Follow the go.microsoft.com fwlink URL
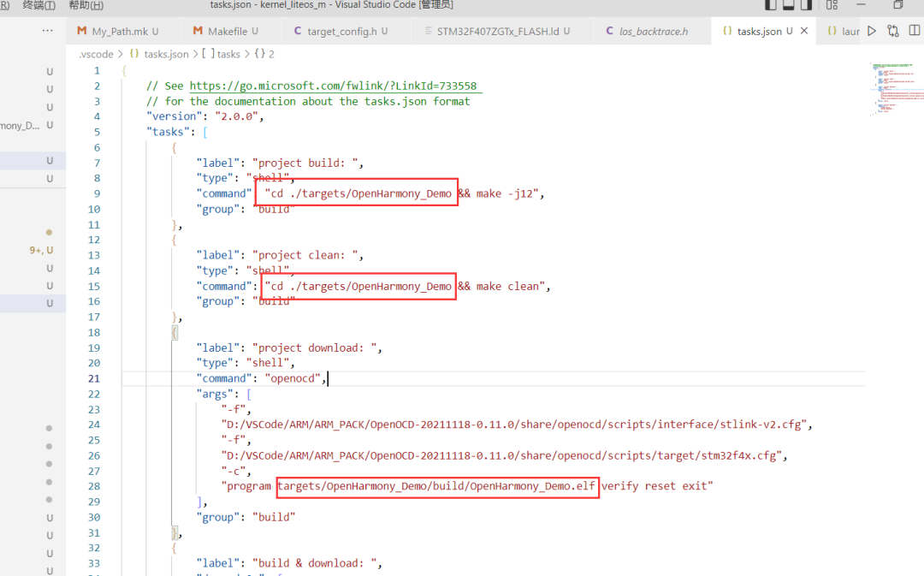Viewport: 924px width, 576px height. 333,86
